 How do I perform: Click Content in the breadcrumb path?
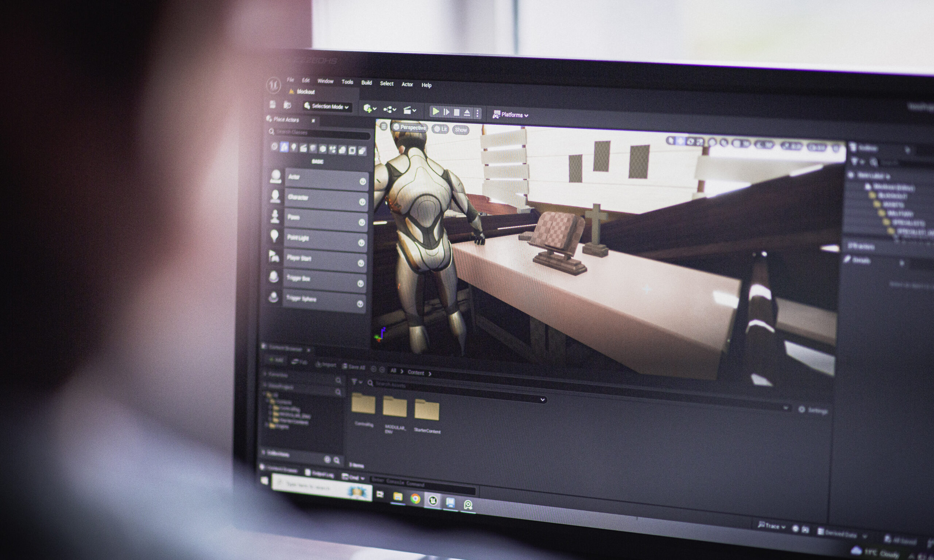[x=416, y=373]
